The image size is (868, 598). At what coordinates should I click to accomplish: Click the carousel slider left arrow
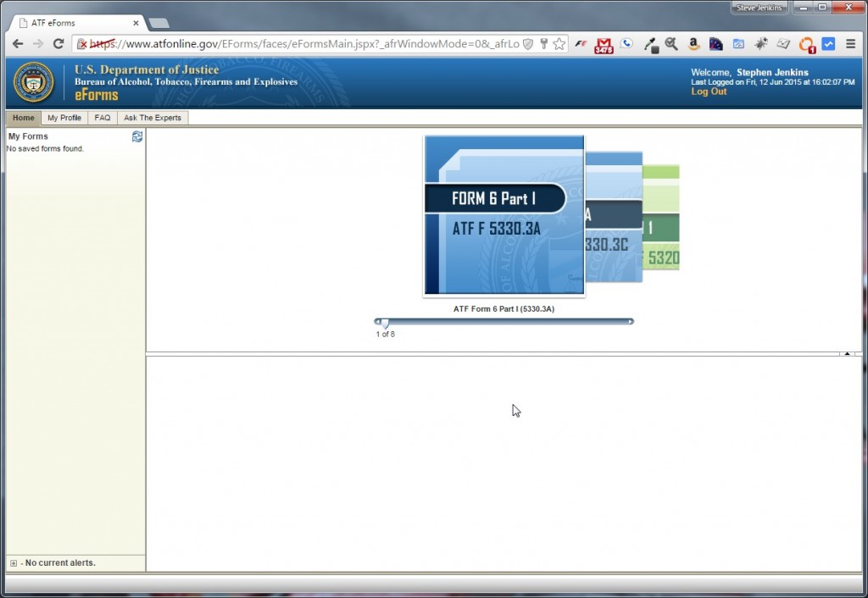click(x=377, y=321)
